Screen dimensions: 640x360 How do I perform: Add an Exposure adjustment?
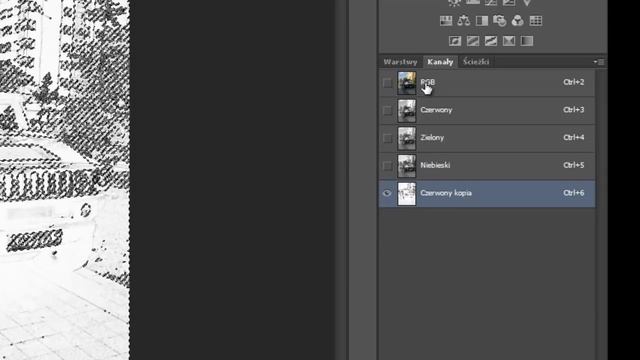click(509, 2)
